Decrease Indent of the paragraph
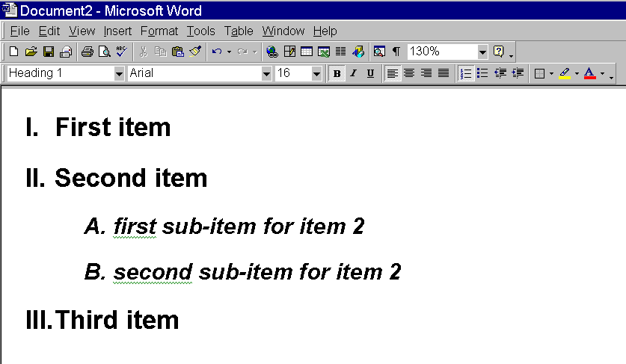The image size is (626, 364). click(500, 73)
